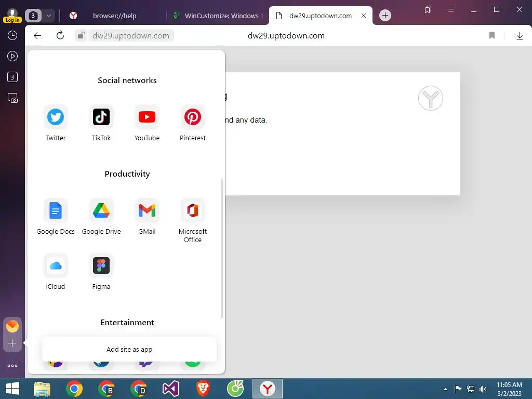The width and height of the screenshot is (532, 399).
Task: Expand the tab group dropdown arrow
Action: tap(48, 16)
